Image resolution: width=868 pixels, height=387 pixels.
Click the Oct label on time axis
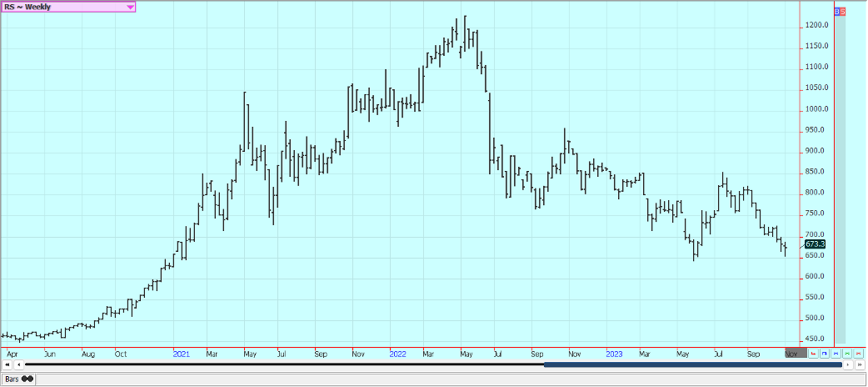(121, 354)
